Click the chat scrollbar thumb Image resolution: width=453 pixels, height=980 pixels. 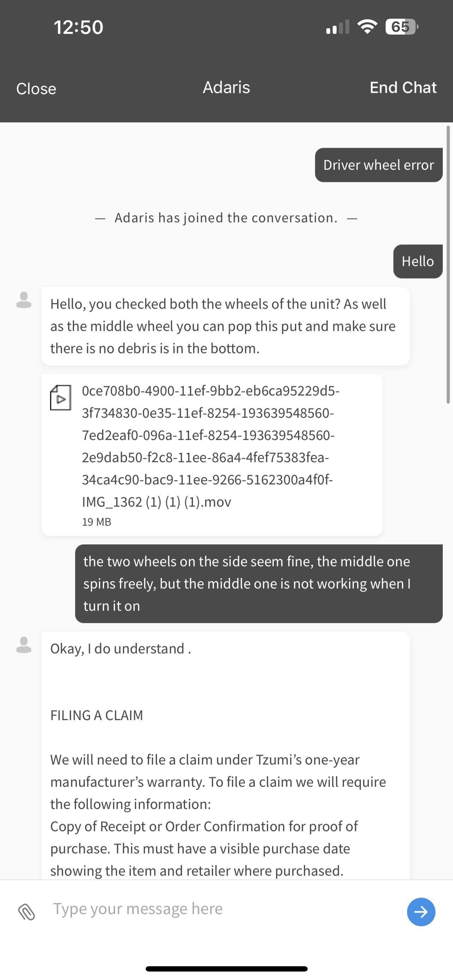point(448,264)
